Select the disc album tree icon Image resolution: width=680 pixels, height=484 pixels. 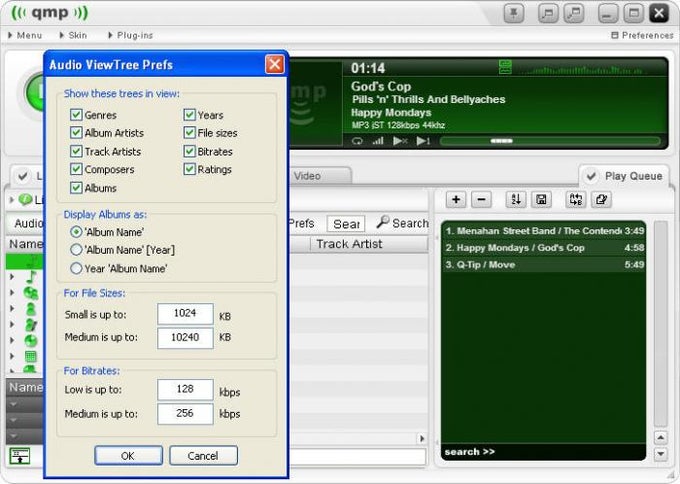pyautogui.click(x=31, y=340)
